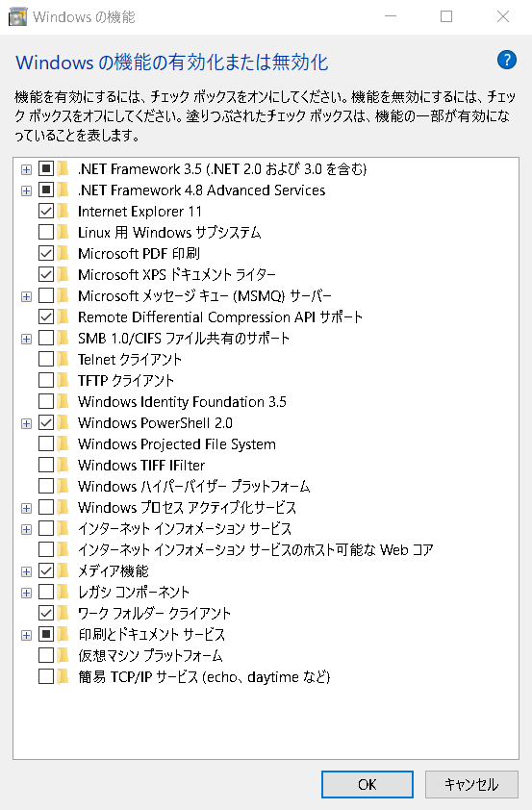Select the ワーク フォルダー クライアント label
Screen dimensions: 532x810
(x=155, y=613)
